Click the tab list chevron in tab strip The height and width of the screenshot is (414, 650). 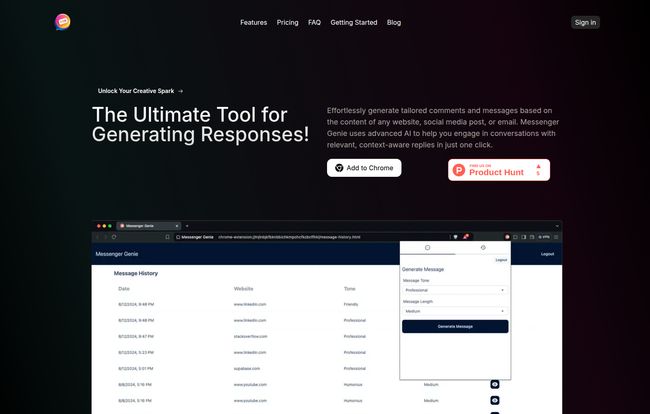[x=557, y=226]
